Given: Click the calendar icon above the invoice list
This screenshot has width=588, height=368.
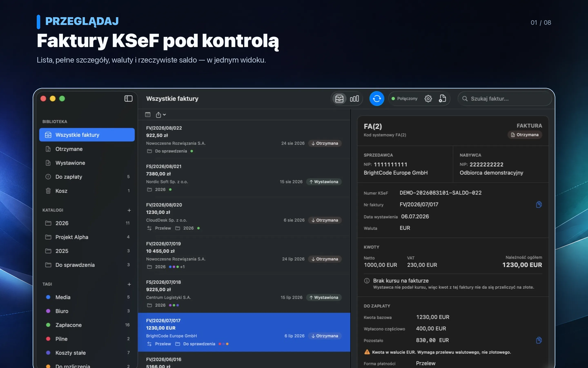Looking at the screenshot, I should point(148,115).
